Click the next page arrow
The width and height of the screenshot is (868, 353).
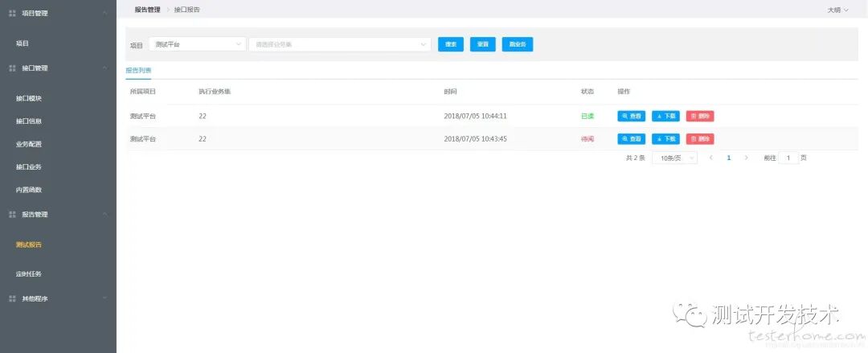(x=746, y=158)
